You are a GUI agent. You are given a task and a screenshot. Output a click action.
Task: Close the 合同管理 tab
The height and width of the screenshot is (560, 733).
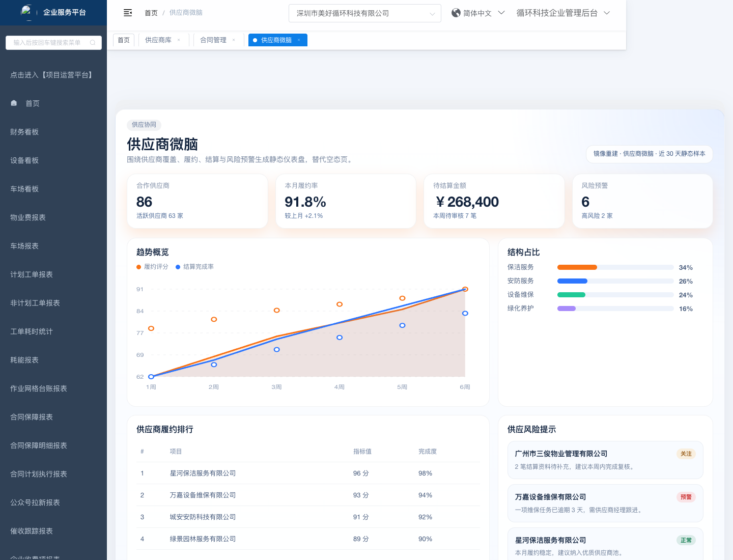234,40
